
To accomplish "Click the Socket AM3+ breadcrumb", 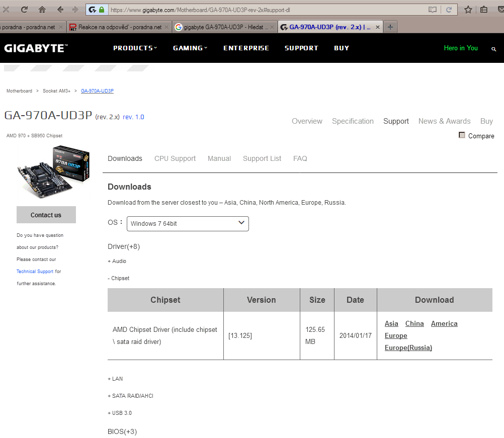I will coord(56,91).
